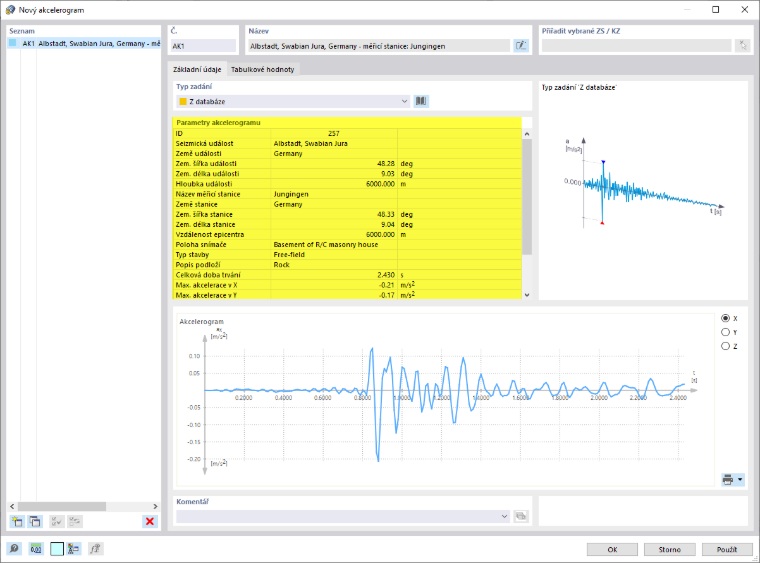The height and width of the screenshot is (563, 760).
Task: Click the Vzdálenost epicentra row label
Action: [x=210, y=234]
